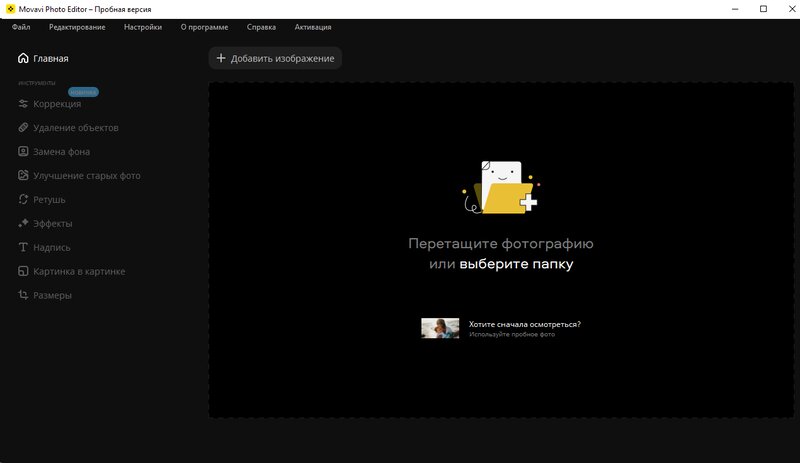The image size is (800, 463).
Task: Click the Movavi logo in title bar
Action: coord(10,9)
